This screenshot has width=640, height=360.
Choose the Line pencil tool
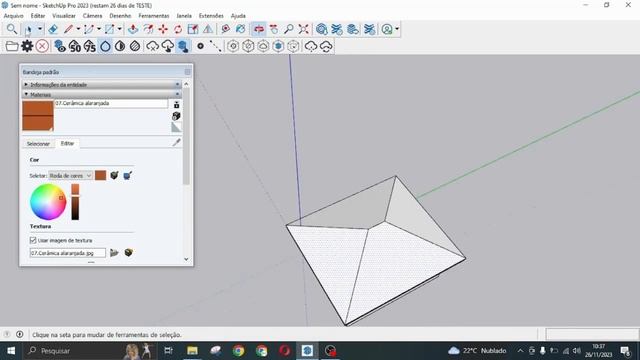[68, 29]
